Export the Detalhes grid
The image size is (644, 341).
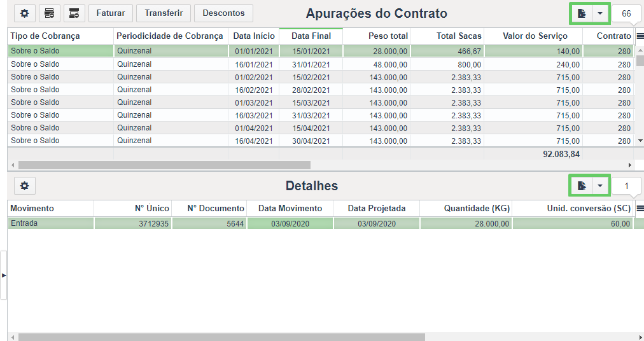coord(582,186)
